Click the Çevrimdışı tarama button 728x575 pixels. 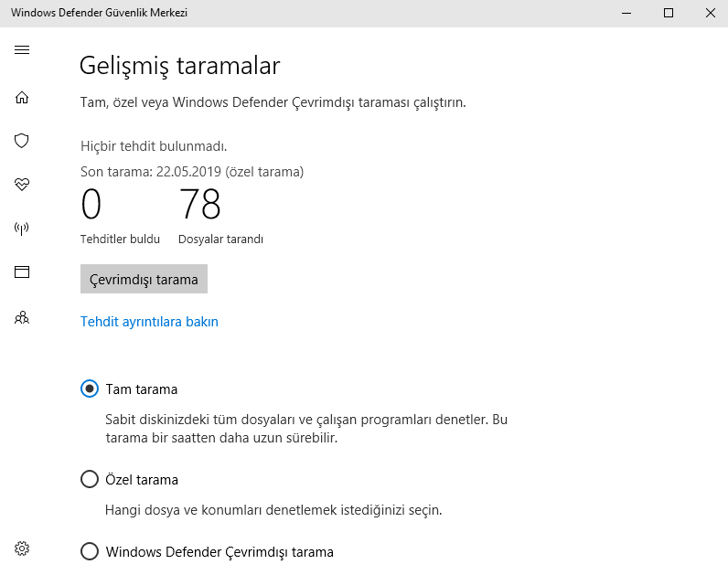click(x=144, y=280)
